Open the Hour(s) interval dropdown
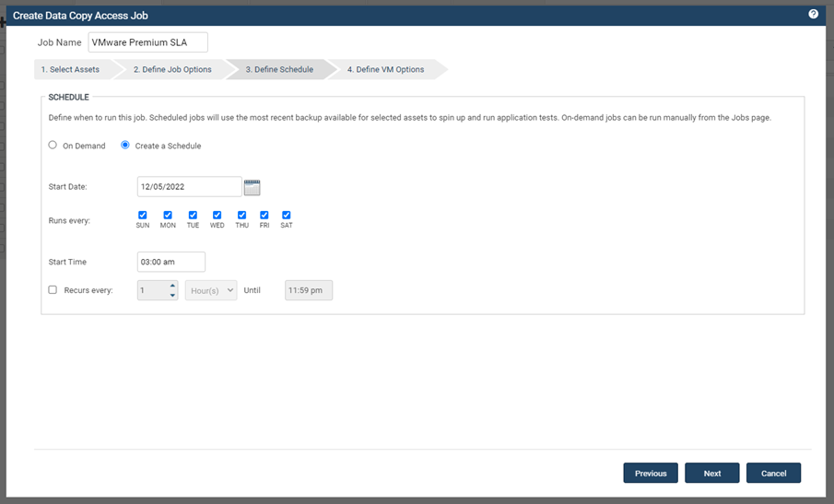 (x=211, y=290)
